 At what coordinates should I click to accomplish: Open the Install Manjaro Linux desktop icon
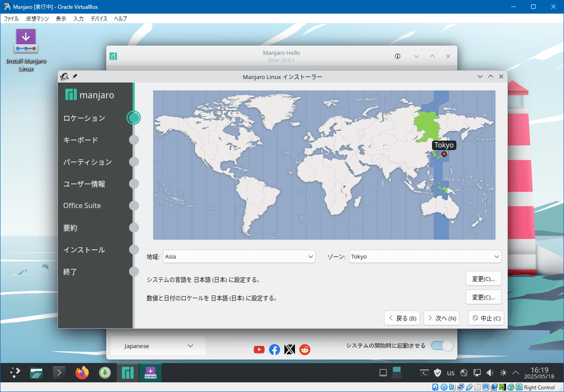tap(26, 50)
